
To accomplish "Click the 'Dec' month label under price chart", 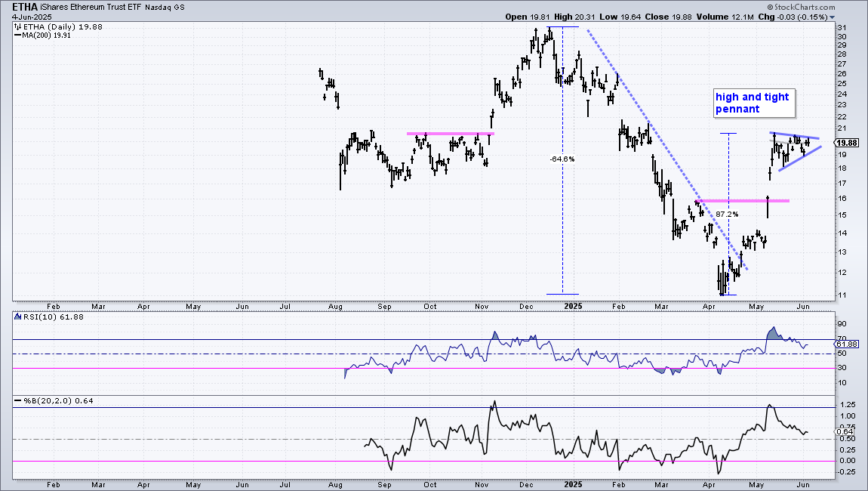I will coord(526,306).
